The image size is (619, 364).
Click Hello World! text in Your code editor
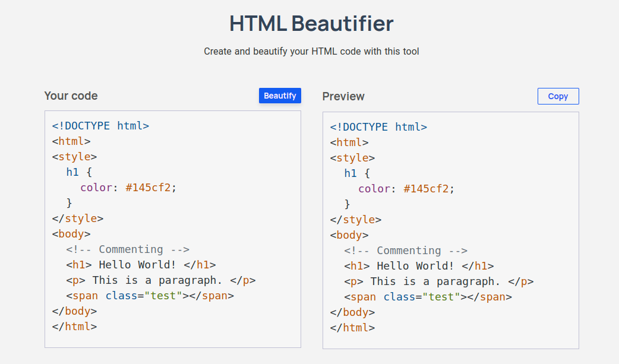point(138,265)
